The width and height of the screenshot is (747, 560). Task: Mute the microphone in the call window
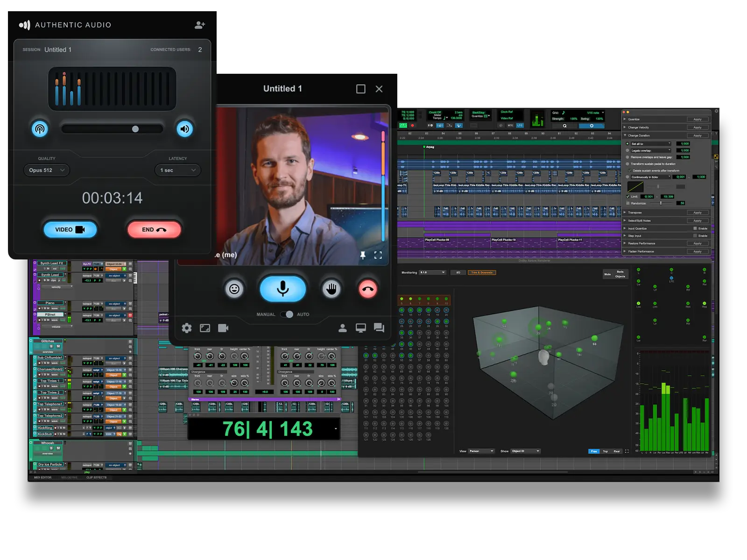tap(282, 289)
